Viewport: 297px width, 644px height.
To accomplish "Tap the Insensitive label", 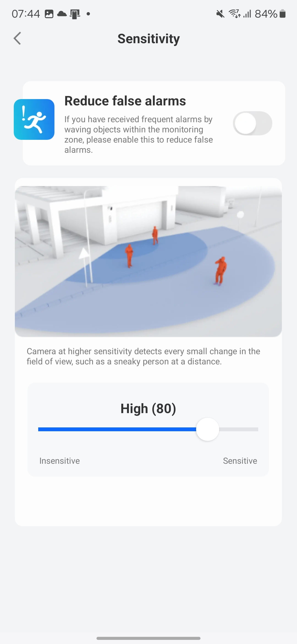I will 59,461.
